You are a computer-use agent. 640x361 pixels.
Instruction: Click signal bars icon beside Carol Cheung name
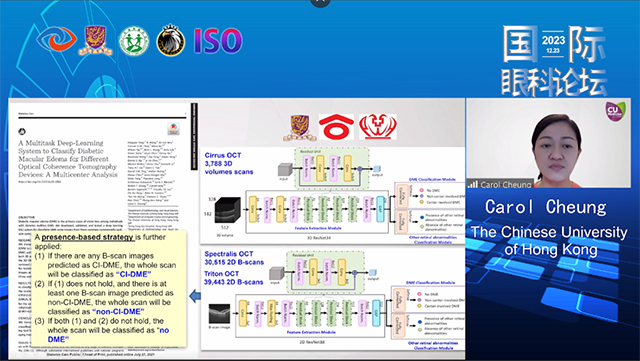(473, 184)
